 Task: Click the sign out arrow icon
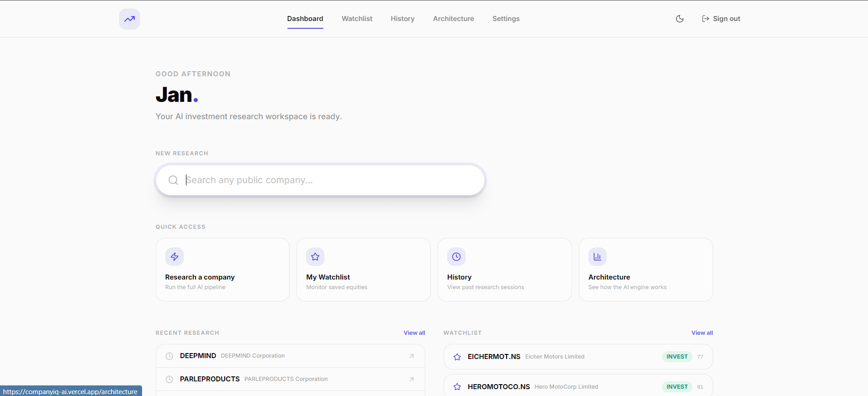tap(705, 19)
